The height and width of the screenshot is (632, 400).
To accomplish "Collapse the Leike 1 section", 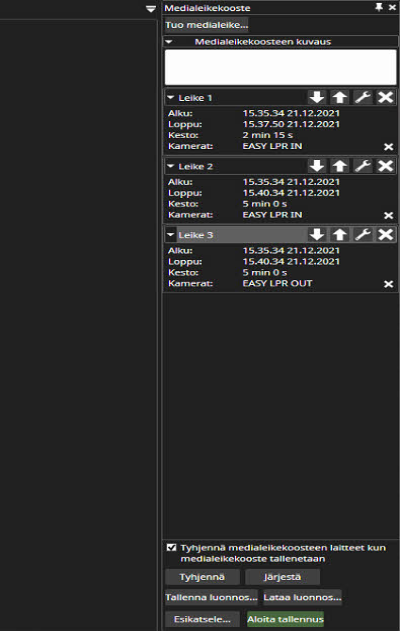I will tap(171, 98).
